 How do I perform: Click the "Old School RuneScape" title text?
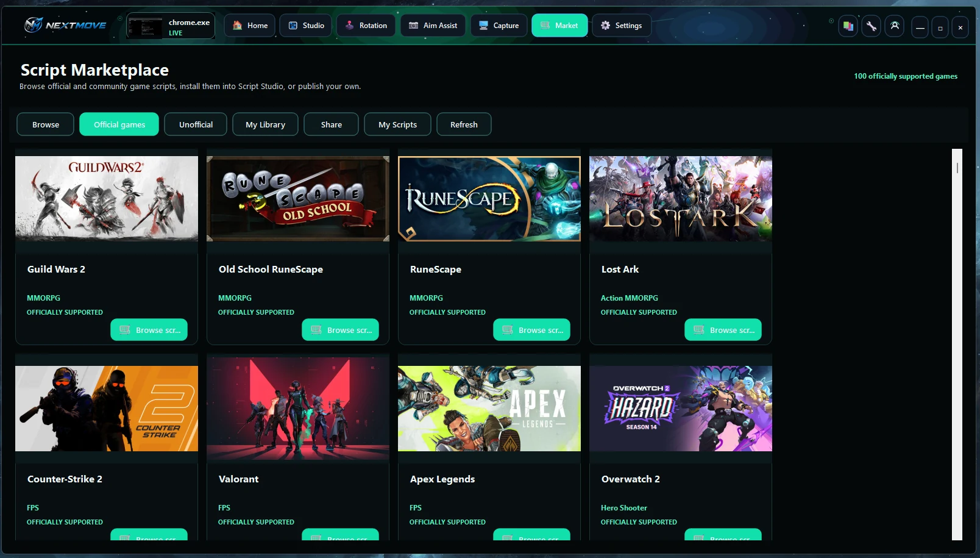[271, 270]
